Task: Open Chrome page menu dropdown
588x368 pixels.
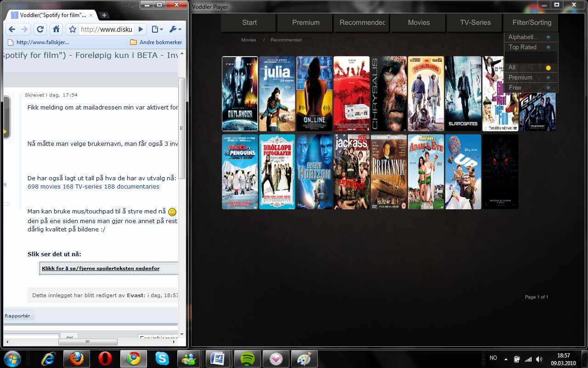Action: click(x=157, y=29)
